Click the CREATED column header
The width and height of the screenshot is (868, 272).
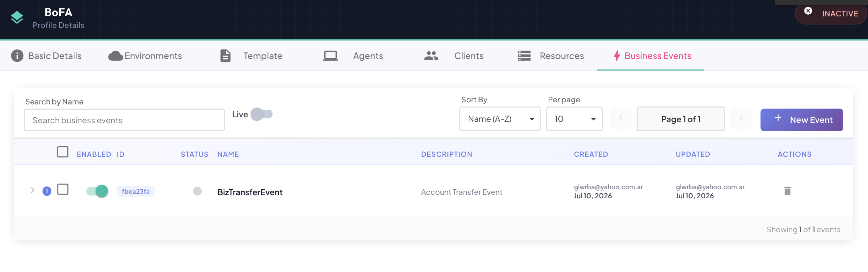pos(591,154)
